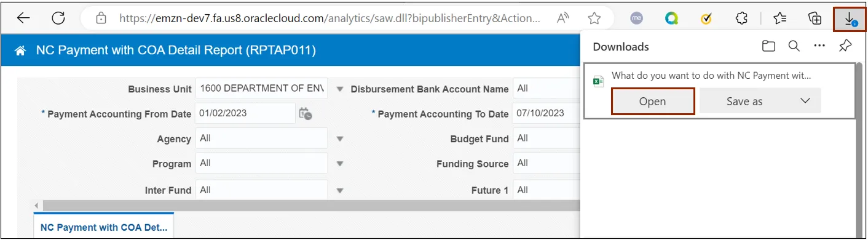The height and width of the screenshot is (240, 868).
Task: Click the horizontal scrollbar left arrow
Action: coord(36,206)
